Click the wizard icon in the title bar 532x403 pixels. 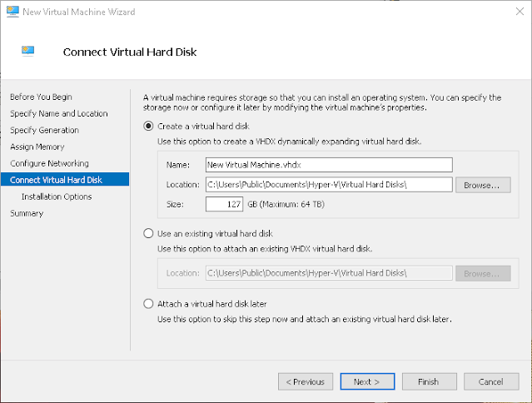click(x=11, y=12)
